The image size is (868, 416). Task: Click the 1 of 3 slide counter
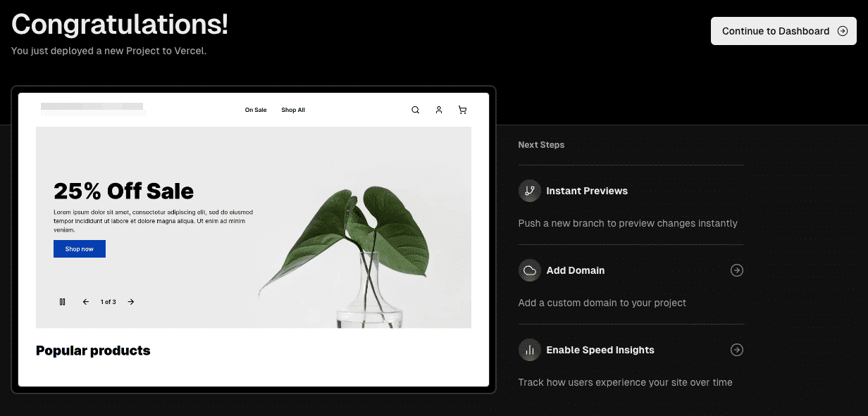108,302
